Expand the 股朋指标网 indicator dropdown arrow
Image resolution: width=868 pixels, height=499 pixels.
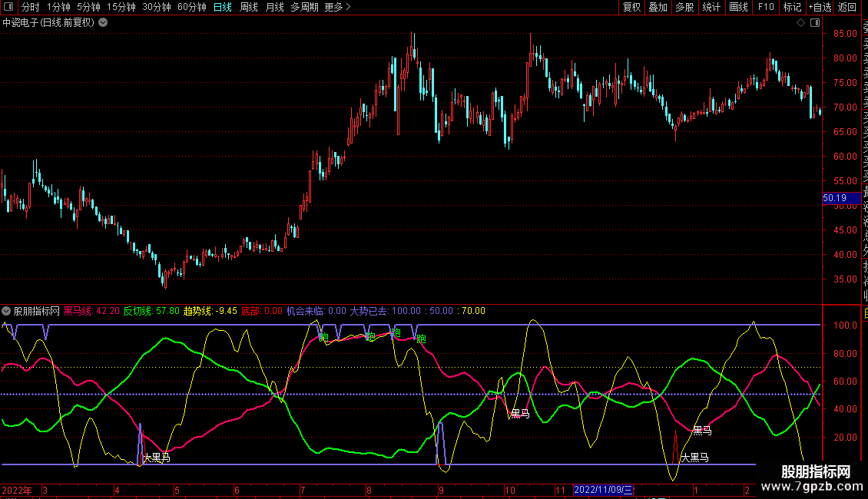pos(7,312)
